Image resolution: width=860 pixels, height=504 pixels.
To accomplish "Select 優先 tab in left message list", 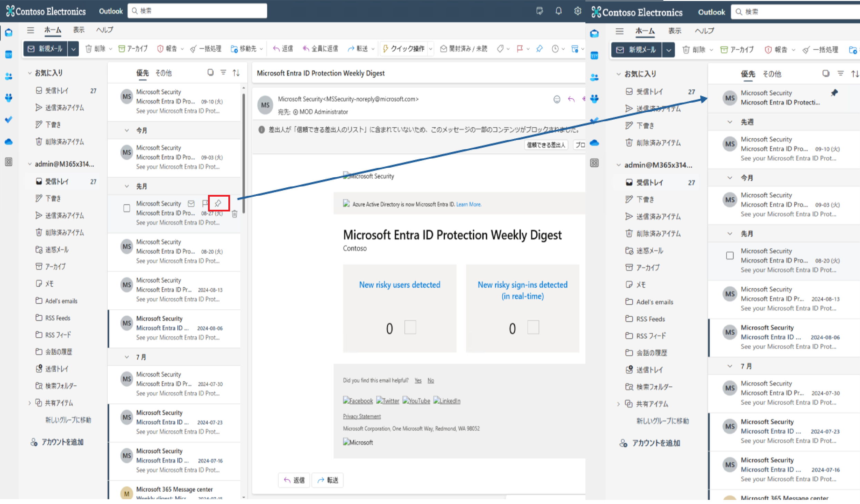I will pyautogui.click(x=142, y=73).
